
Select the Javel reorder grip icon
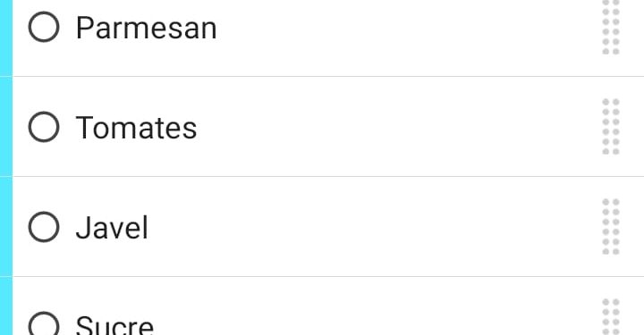[611, 227]
